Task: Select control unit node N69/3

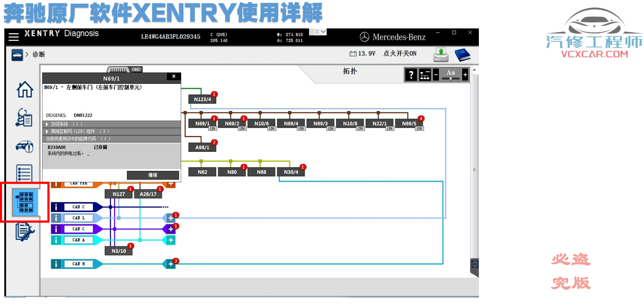Action: pyautogui.click(x=321, y=123)
